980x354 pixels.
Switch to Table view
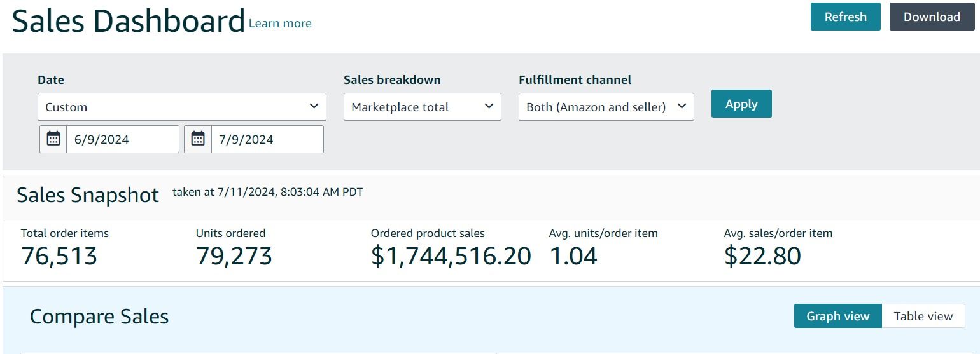click(x=923, y=316)
